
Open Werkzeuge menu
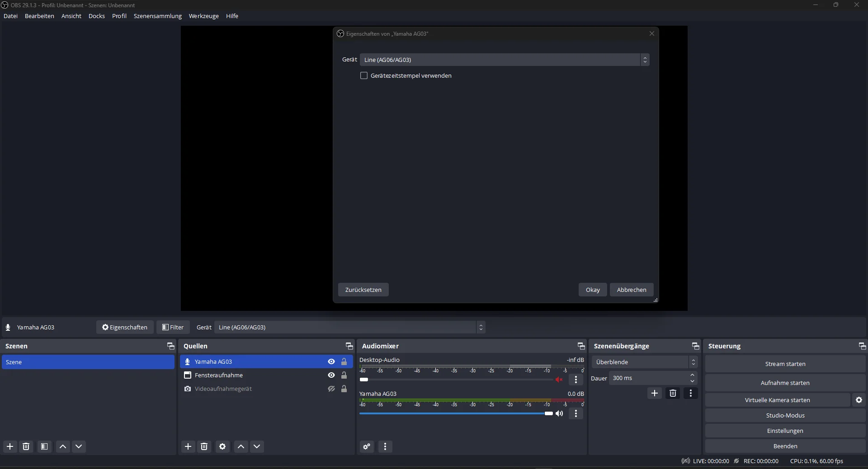pyautogui.click(x=204, y=16)
